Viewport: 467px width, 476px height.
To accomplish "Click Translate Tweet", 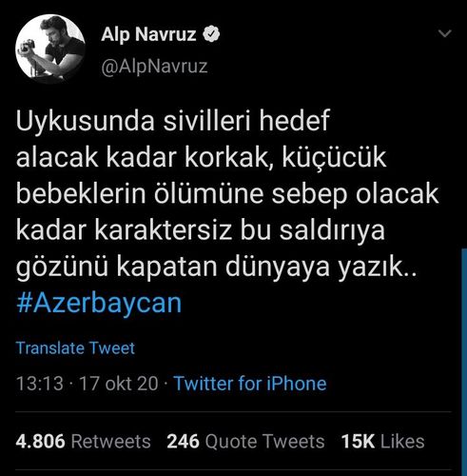I will (x=75, y=348).
